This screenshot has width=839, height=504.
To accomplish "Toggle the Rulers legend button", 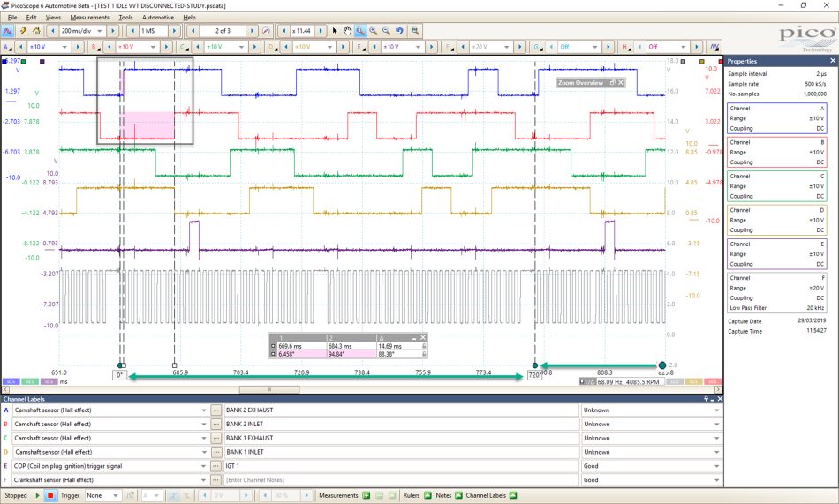I will pos(427,495).
